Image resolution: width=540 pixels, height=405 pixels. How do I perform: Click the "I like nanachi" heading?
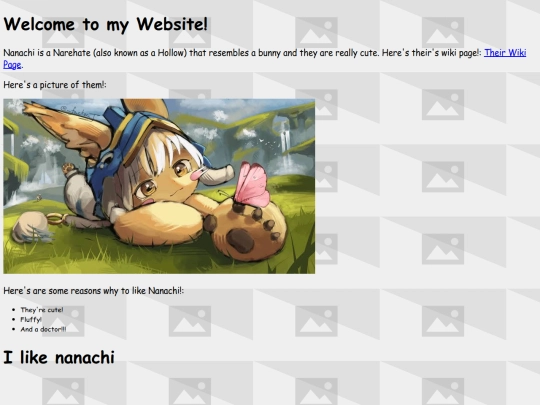(59, 357)
